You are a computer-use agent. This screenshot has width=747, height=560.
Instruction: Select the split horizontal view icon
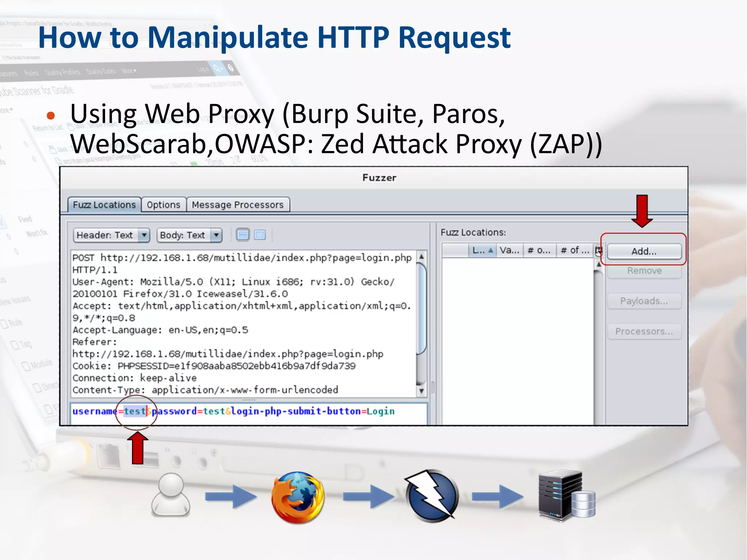(x=243, y=235)
